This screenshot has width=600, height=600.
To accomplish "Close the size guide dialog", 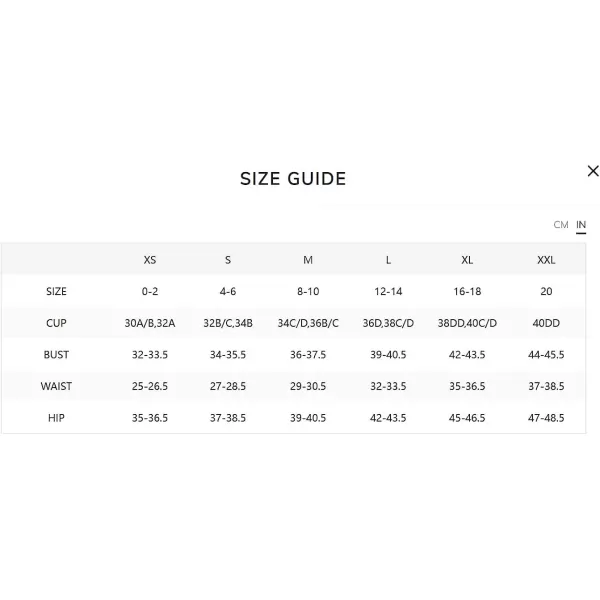I will [593, 171].
